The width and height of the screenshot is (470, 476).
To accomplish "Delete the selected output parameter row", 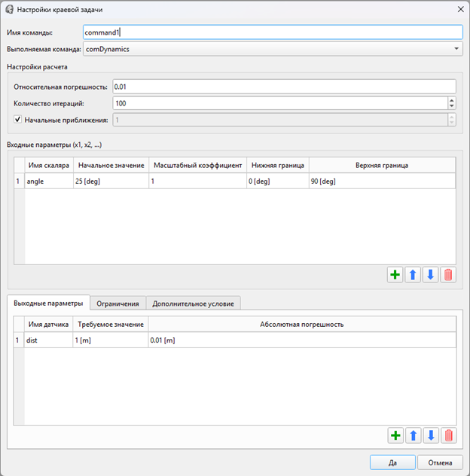I will pos(449,435).
